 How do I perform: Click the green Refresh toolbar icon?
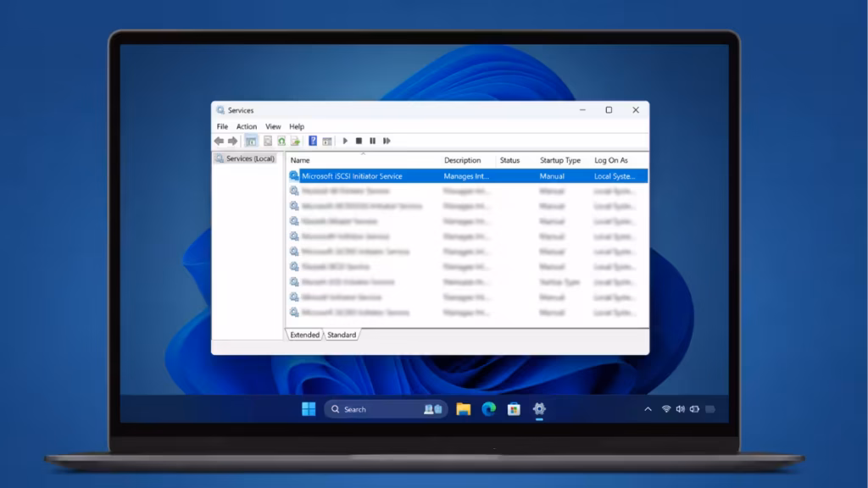click(x=281, y=141)
